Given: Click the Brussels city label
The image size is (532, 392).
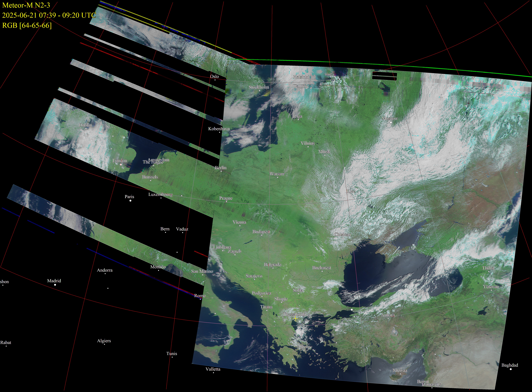Looking at the screenshot, I should (x=150, y=177).
